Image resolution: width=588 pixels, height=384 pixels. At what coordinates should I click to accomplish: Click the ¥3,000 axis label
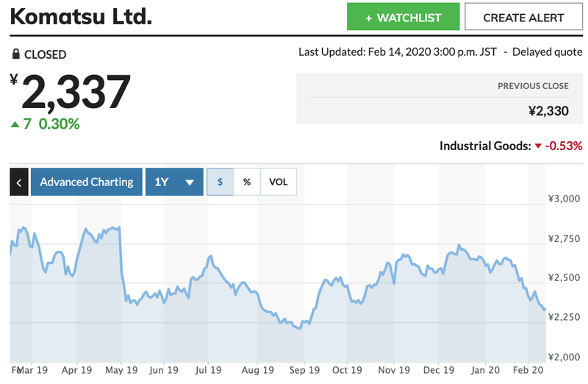pos(564,199)
